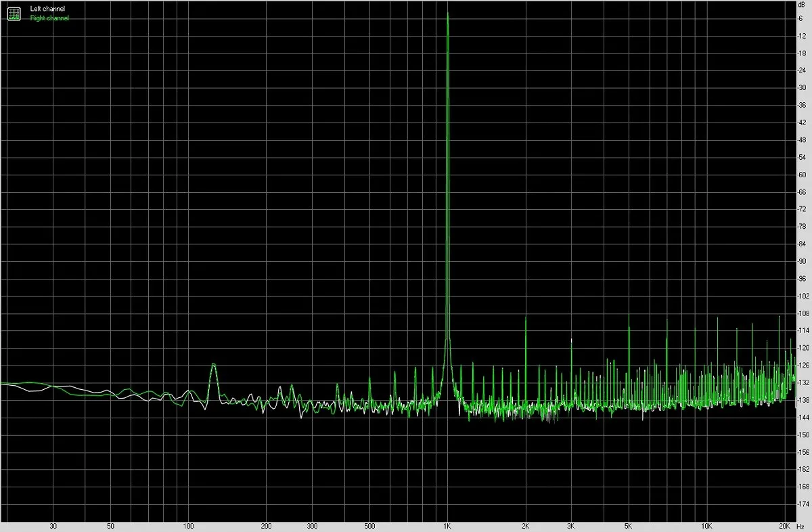Screen dimensions: 812x532
Task: Click the "-144" dB axis value
Action: (803, 418)
